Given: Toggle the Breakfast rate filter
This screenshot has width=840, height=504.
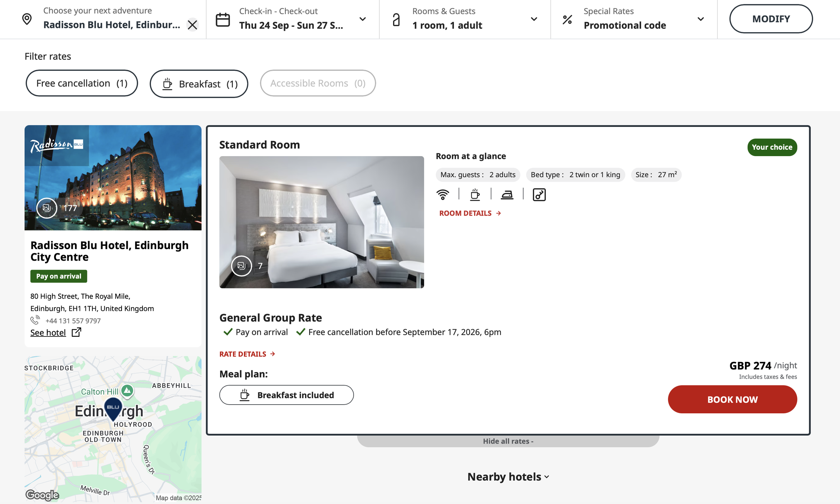Looking at the screenshot, I should pos(199,84).
